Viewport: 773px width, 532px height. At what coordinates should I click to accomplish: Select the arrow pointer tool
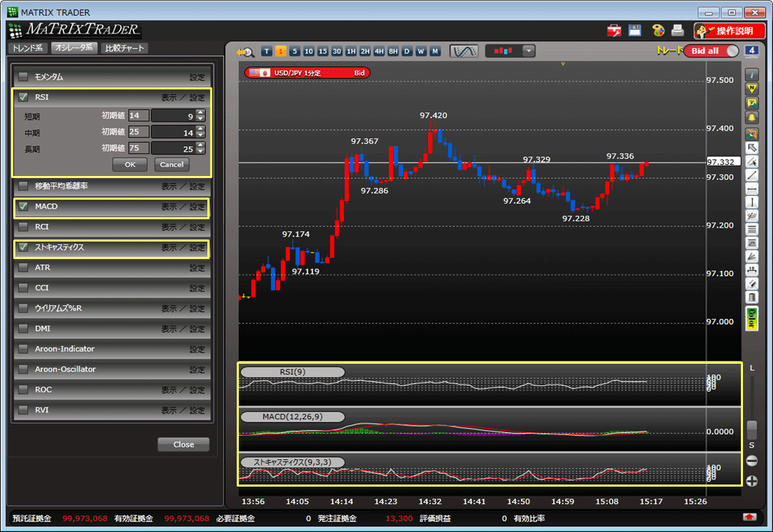[x=752, y=147]
